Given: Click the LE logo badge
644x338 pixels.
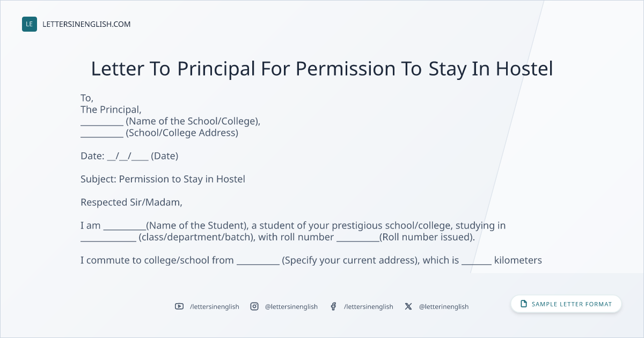Looking at the screenshot, I should pos(30,24).
